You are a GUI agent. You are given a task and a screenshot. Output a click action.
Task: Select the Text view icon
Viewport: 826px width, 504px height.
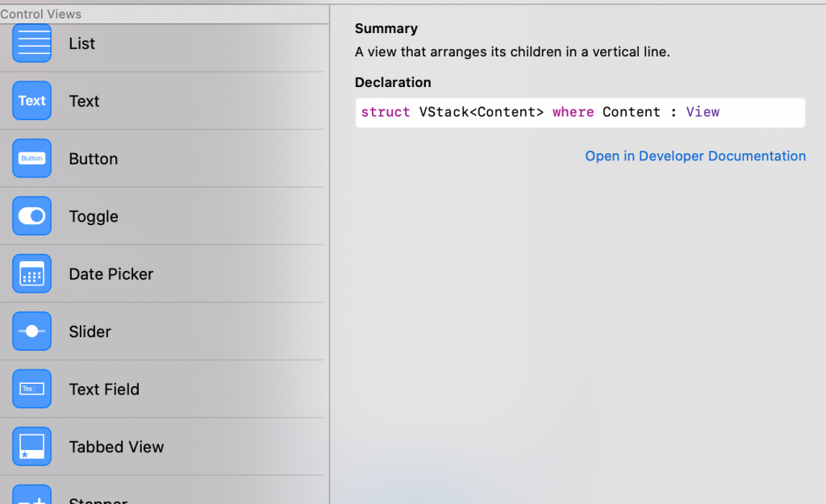(31, 101)
